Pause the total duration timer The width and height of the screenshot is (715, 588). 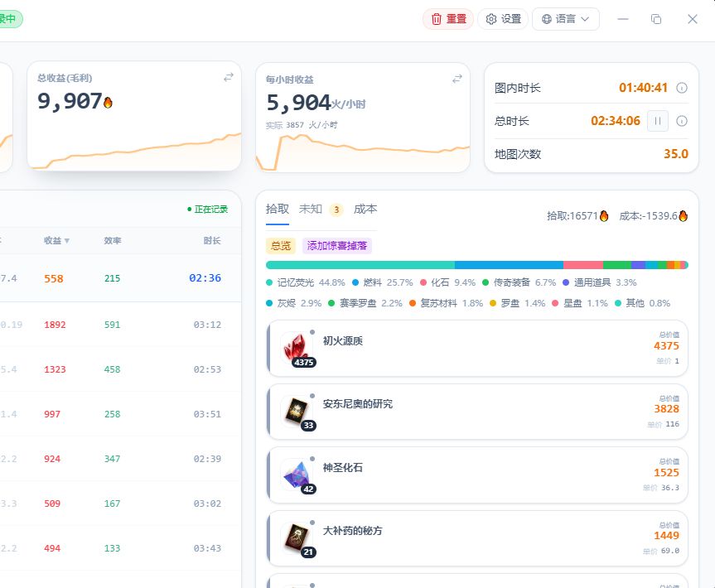point(658,121)
